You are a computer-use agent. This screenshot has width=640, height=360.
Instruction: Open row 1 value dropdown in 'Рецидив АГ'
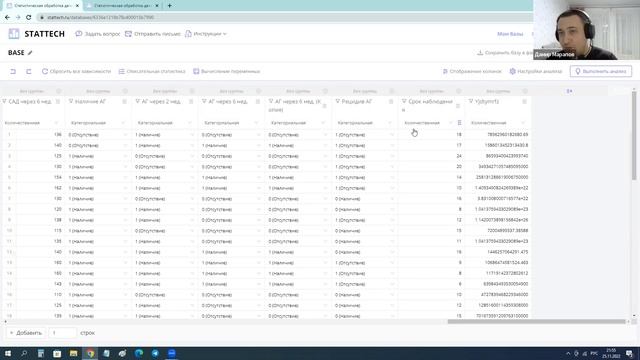(392, 135)
